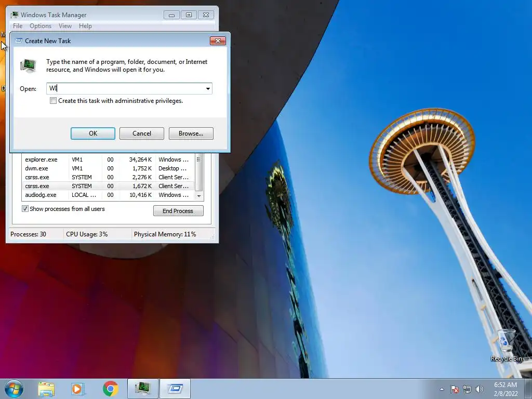Screen dimensions: 532x399
Task: Switch to Task Manager taskbar button
Action: click(x=143, y=389)
